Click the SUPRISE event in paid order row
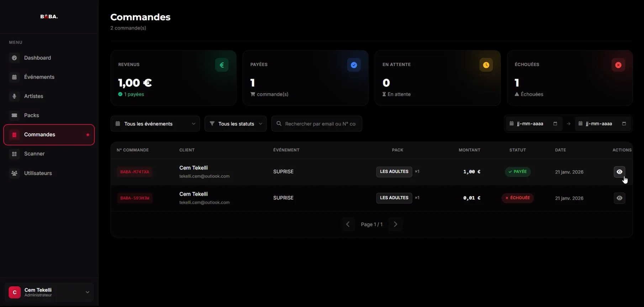Image resolution: width=644 pixels, height=307 pixels. click(283, 172)
